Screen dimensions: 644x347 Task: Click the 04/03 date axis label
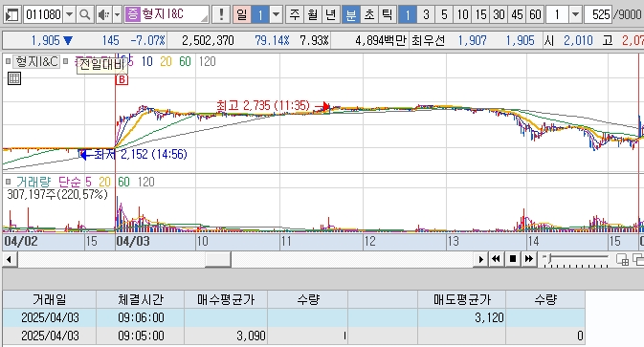(133, 241)
